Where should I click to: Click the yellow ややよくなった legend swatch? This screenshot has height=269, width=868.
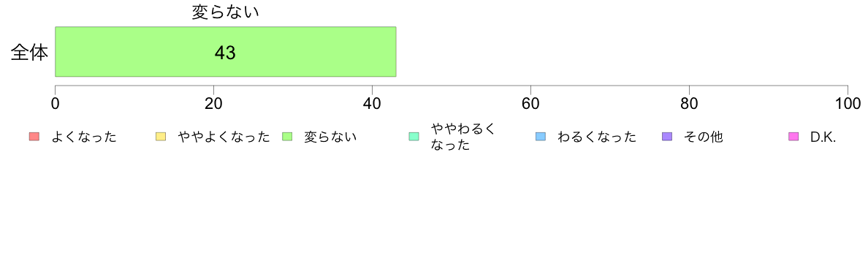tap(161, 137)
